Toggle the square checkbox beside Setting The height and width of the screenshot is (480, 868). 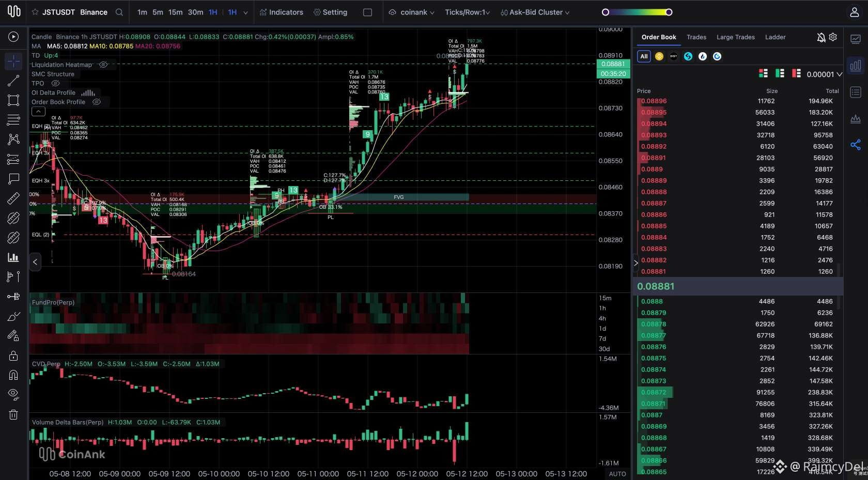tap(367, 12)
